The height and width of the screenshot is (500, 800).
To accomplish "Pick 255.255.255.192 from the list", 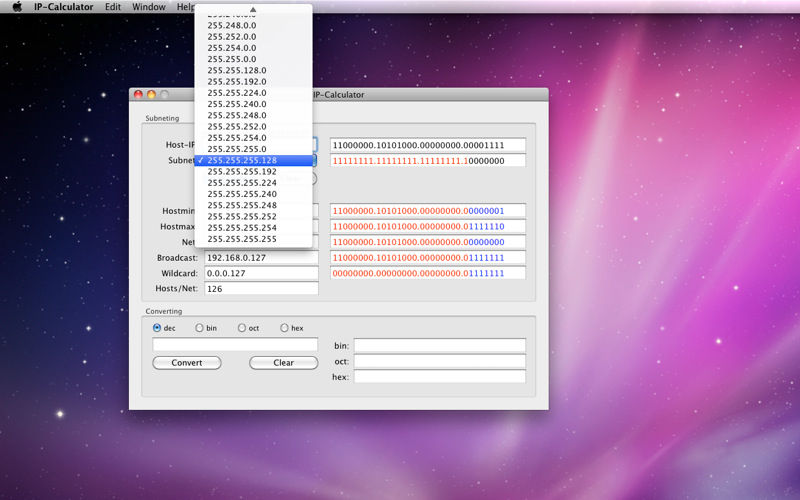I will pyautogui.click(x=254, y=171).
